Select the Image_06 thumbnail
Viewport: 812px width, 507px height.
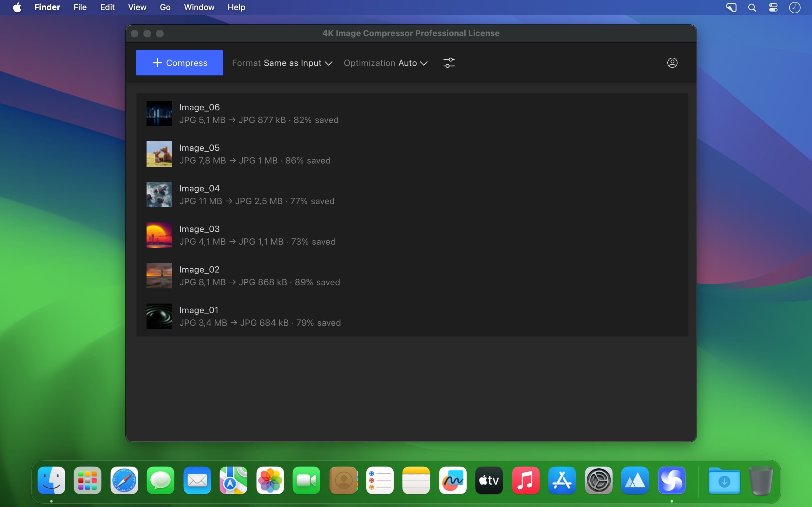[159, 113]
